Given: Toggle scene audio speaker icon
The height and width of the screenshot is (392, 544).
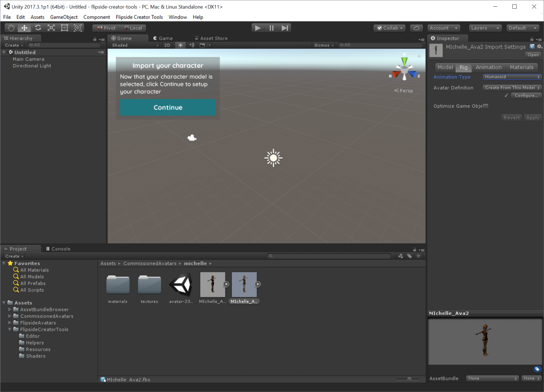Looking at the screenshot, I should [x=191, y=45].
